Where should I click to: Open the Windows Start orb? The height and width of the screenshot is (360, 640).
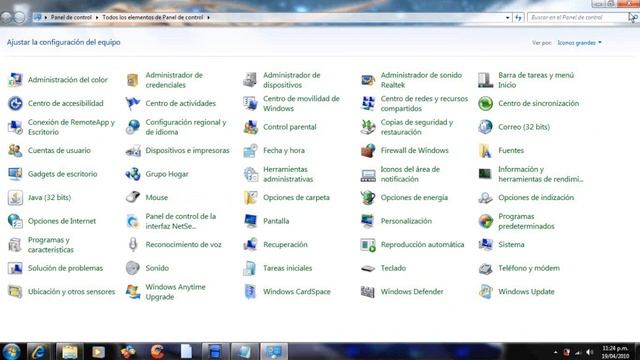pyautogui.click(x=11, y=351)
